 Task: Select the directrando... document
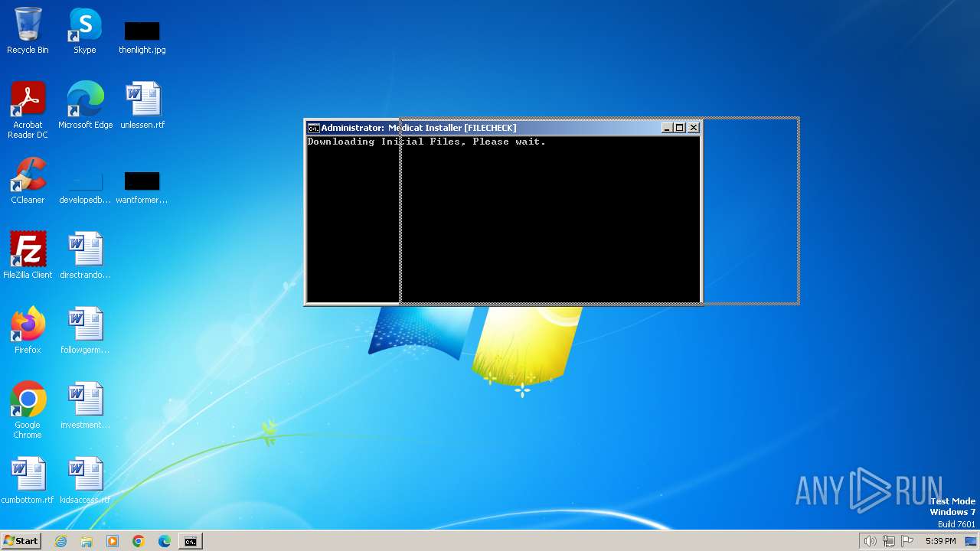(85, 255)
